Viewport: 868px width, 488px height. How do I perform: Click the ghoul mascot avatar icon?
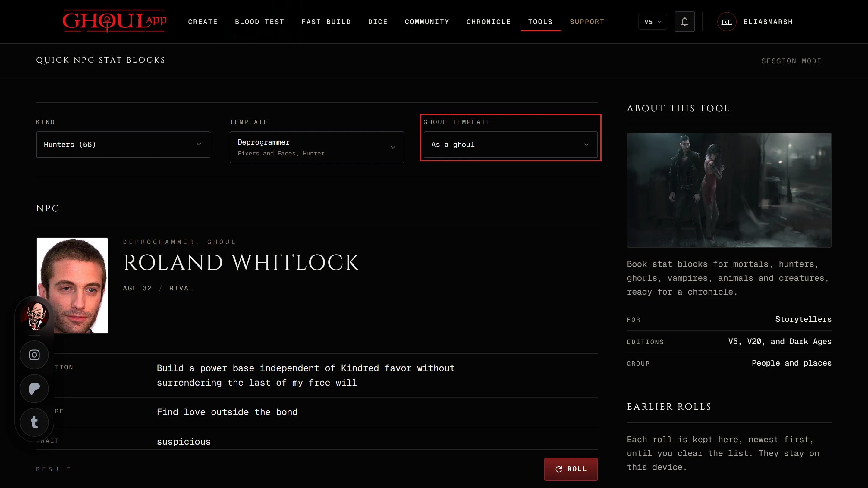(35, 316)
